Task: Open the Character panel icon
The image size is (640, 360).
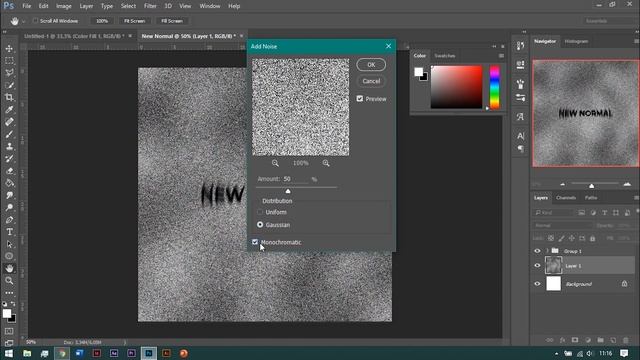Action: point(520,136)
